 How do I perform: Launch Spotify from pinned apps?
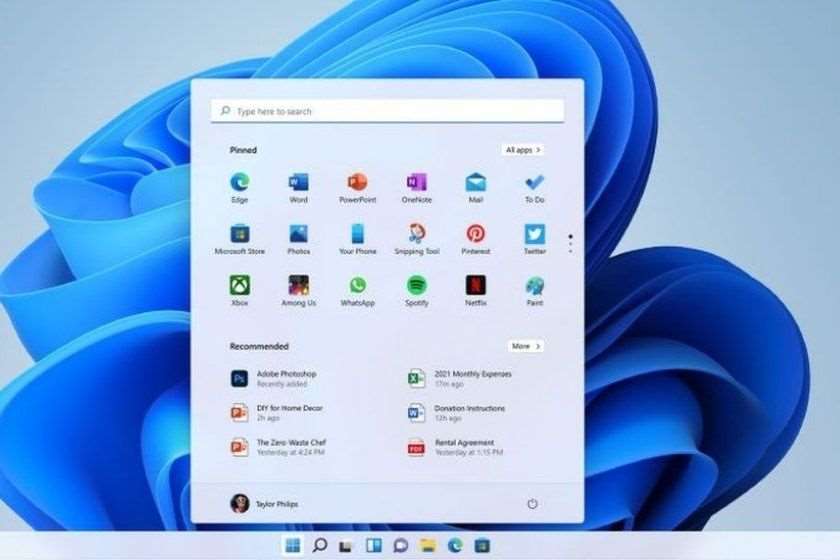(x=416, y=291)
